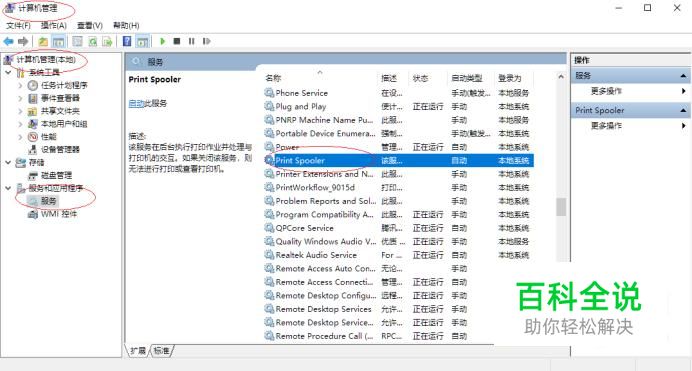Viewport: 692px width, 371px height.
Task: Select the Plug and Play service
Action: click(x=399, y=107)
